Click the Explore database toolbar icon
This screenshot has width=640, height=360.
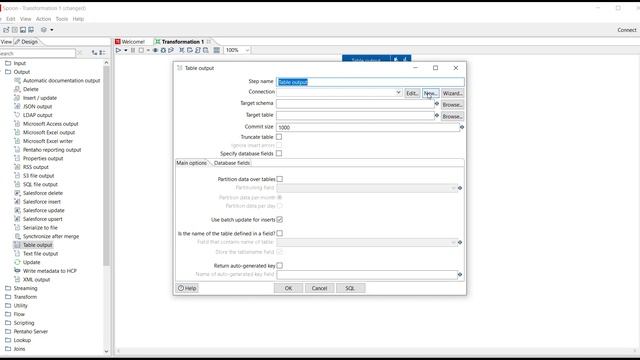tap(206, 50)
